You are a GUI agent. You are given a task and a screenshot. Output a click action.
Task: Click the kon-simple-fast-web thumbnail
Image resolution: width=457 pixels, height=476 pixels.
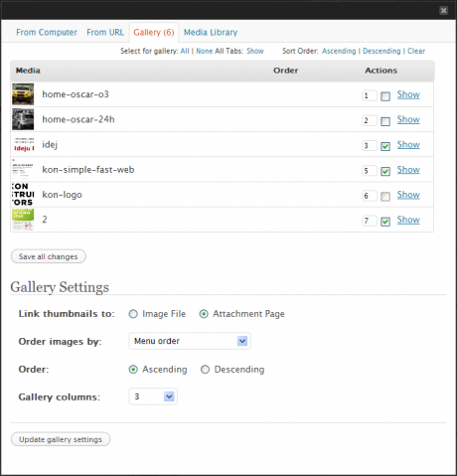pyautogui.click(x=23, y=169)
